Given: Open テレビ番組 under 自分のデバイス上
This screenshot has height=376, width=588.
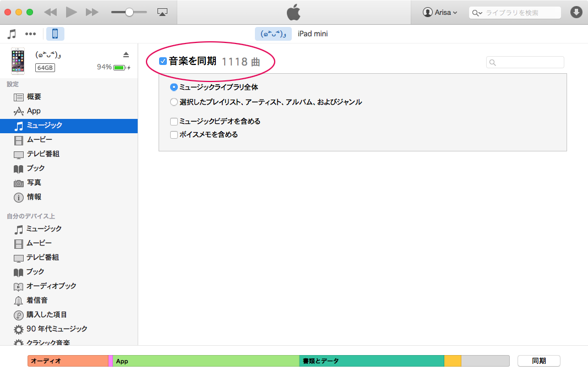Looking at the screenshot, I should tap(69, 258).
